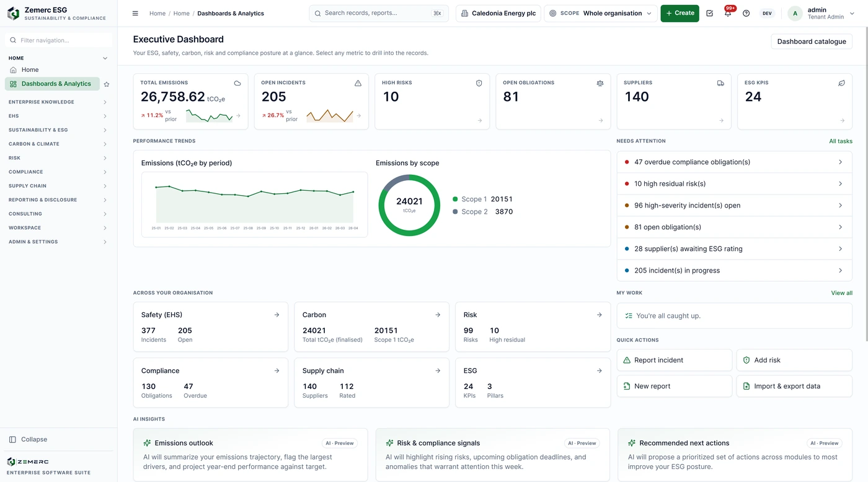Click the DEV environment badge
This screenshot has height=482, width=868.
point(767,13)
